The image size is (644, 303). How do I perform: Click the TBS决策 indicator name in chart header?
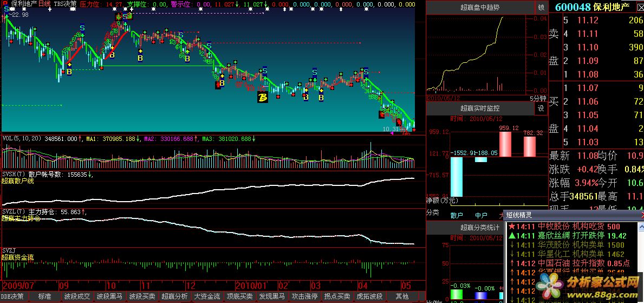click(65, 4)
